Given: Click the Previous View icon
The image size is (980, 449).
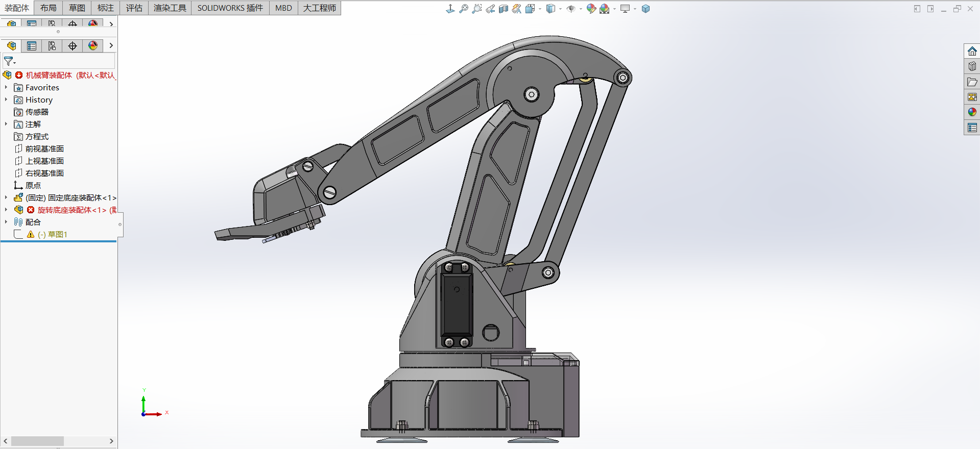Looking at the screenshot, I should point(490,9).
